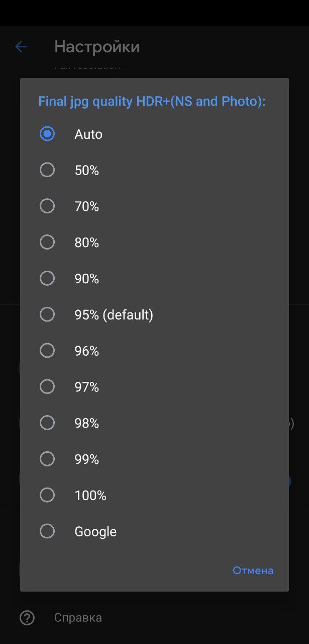This screenshot has height=644, width=309.
Task: Open the Справка help icon
Action: tap(27, 618)
